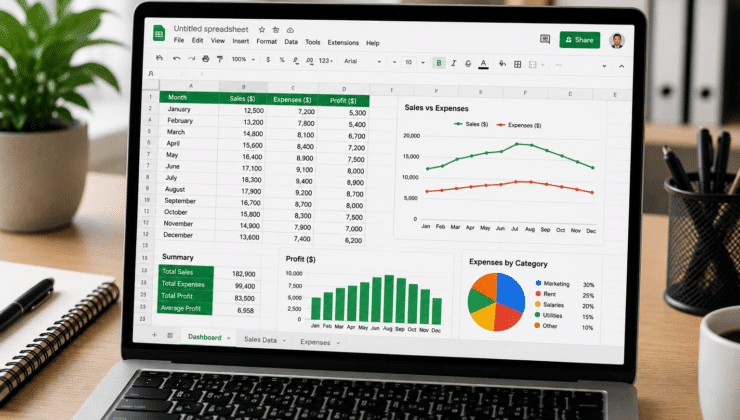The height and width of the screenshot is (420, 740).
Task: Add a new sheet with plus icon
Action: [x=154, y=335]
